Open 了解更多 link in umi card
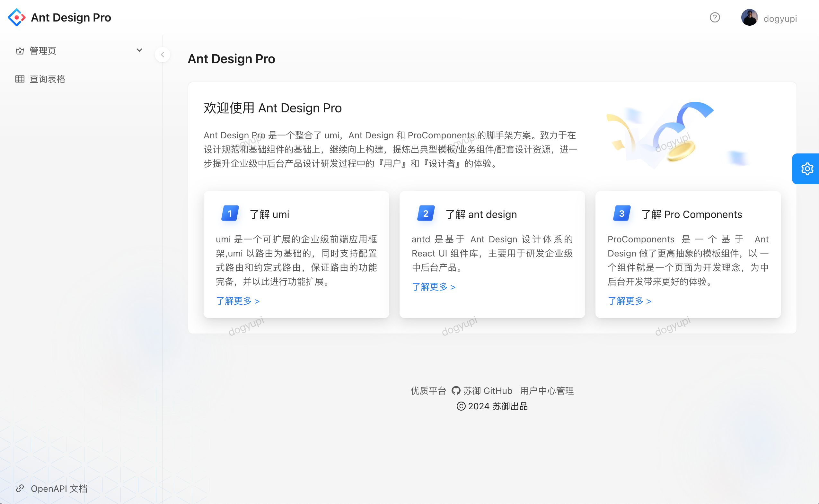Screen dimensions: 819x504 [237, 301]
